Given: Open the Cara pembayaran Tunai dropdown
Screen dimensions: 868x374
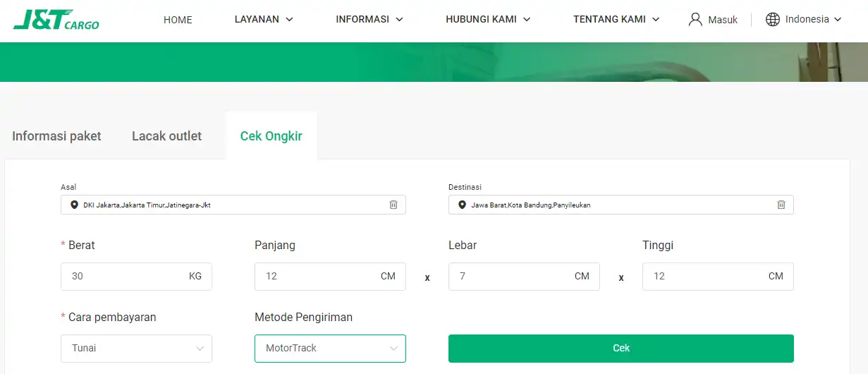Looking at the screenshot, I should (136, 348).
